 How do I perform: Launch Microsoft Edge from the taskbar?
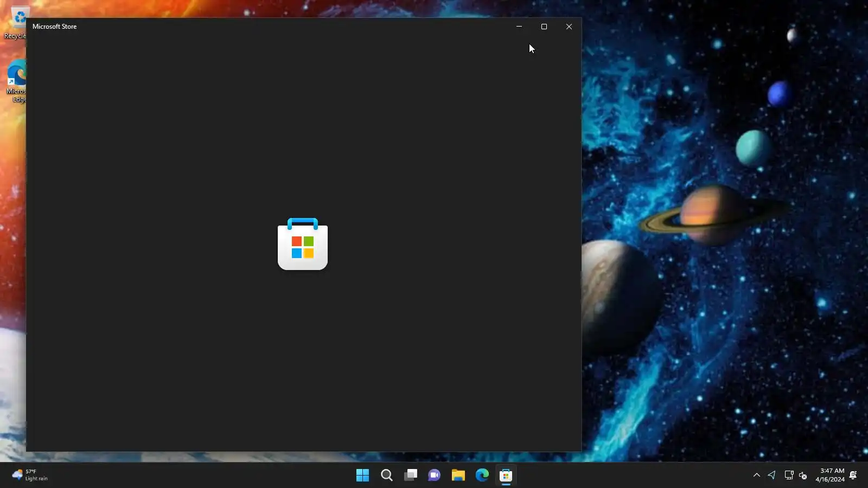coord(482,476)
